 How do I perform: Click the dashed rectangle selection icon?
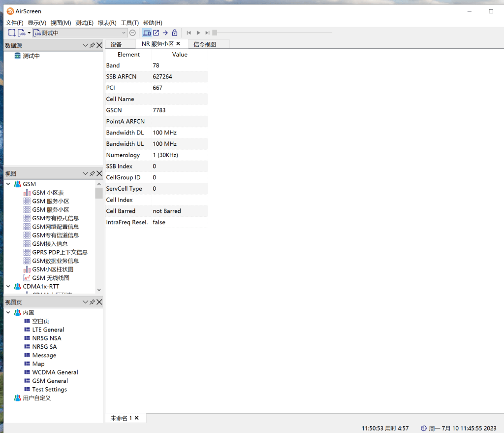[12, 33]
